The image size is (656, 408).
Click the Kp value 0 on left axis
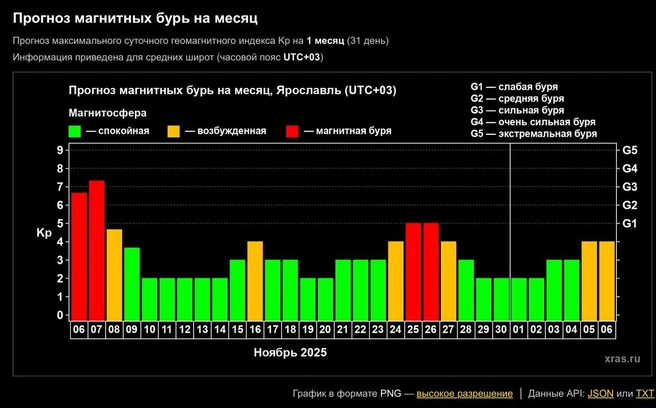(60, 315)
